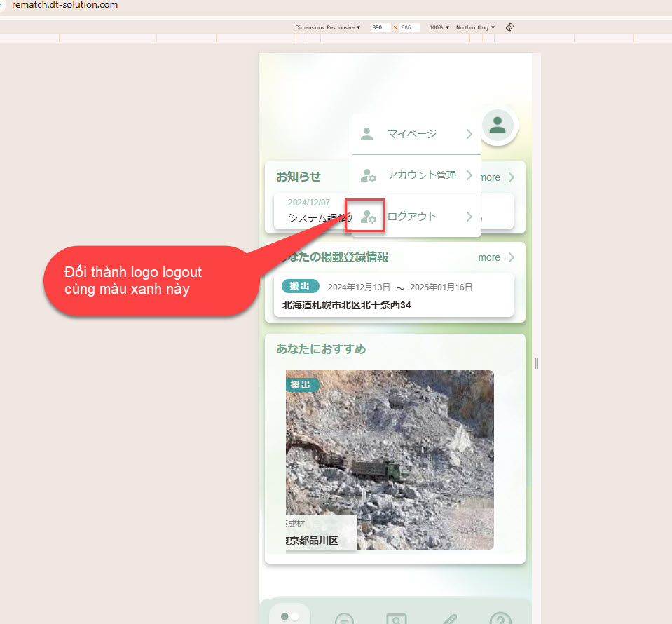Tap the home toggle icon in bottom bar
Image resolution: width=672 pixels, height=624 pixels.
pyautogui.click(x=289, y=616)
